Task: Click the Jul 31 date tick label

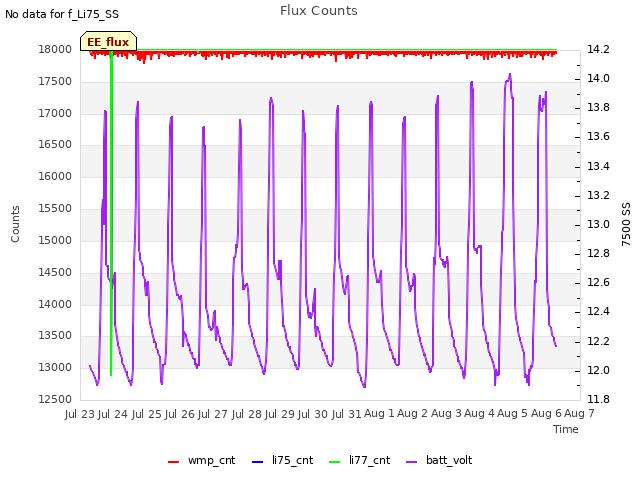Action: point(347,414)
